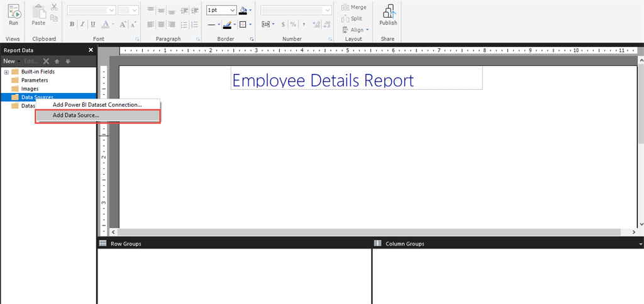
Task: Click the Merge cells button
Action: (354, 8)
